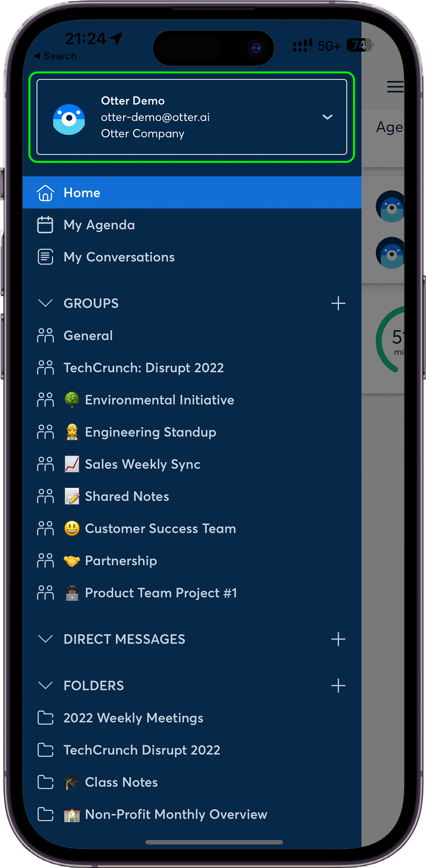Tap the Otter Demo profile avatar

[x=69, y=119]
